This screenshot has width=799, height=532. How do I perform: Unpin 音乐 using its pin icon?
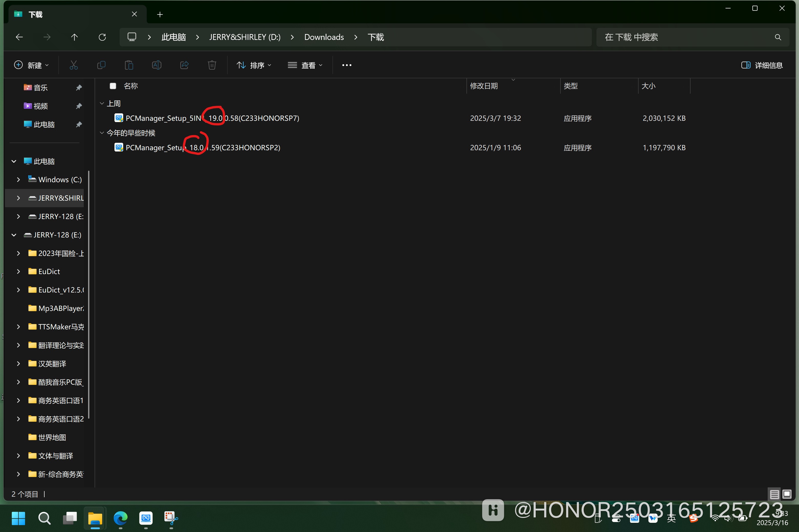tap(79, 88)
